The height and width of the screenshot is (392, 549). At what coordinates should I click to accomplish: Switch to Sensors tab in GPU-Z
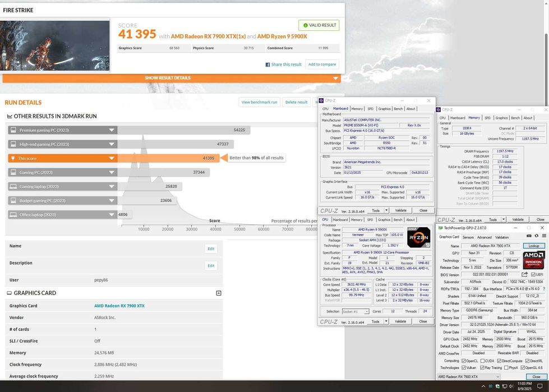click(x=468, y=237)
